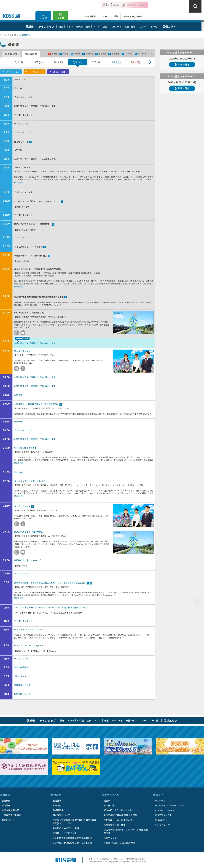Open オンラインショップ in the footer
The width and height of the screenshot is (204, 868).
click(x=165, y=810)
